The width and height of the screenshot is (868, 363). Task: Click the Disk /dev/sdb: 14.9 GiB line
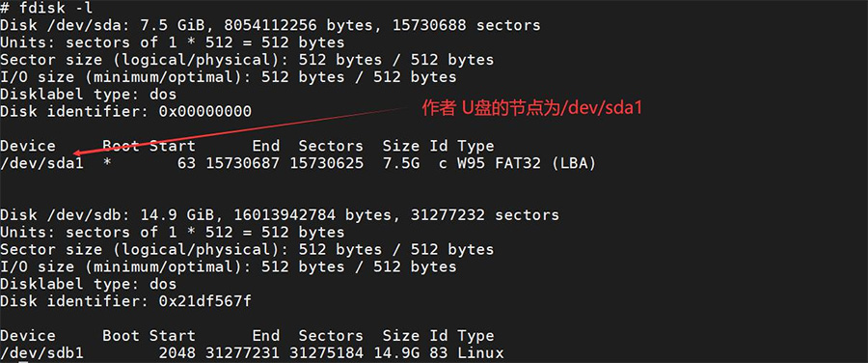pyautogui.click(x=280, y=215)
